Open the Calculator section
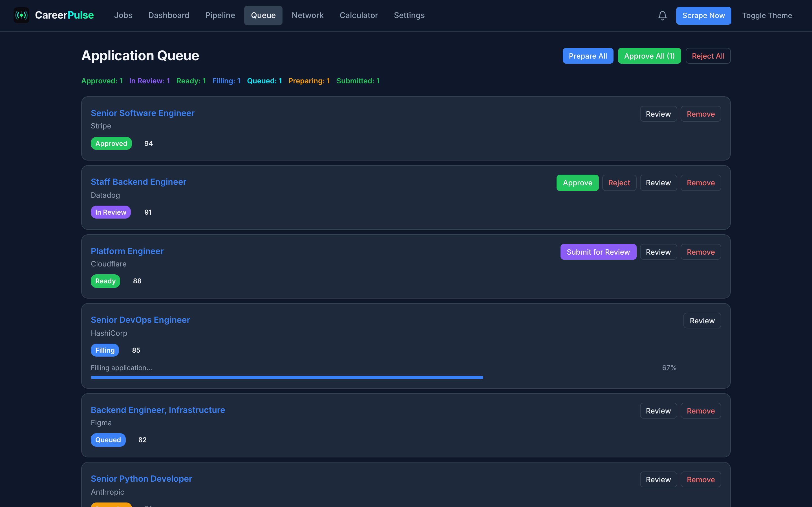 359,15
